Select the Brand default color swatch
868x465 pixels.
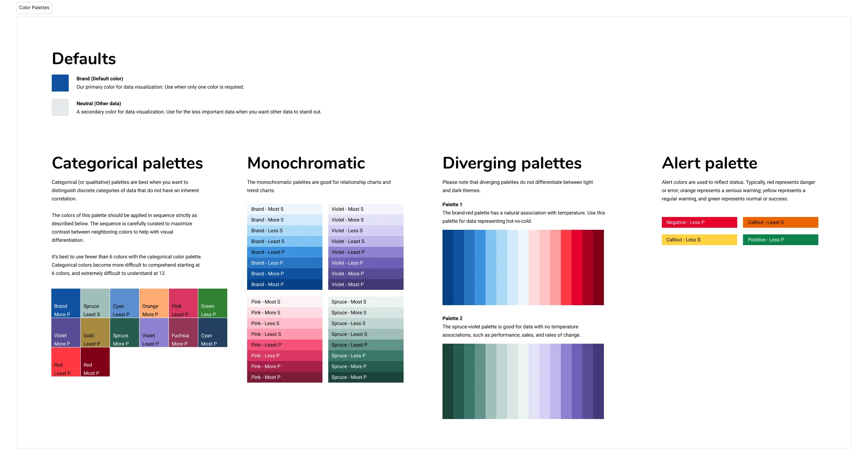(60, 83)
